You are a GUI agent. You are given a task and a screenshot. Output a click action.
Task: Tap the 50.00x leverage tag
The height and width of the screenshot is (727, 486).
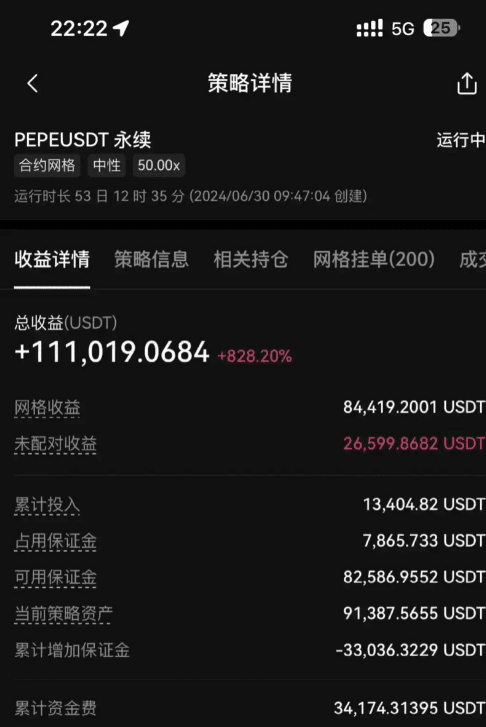(x=159, y=166)
